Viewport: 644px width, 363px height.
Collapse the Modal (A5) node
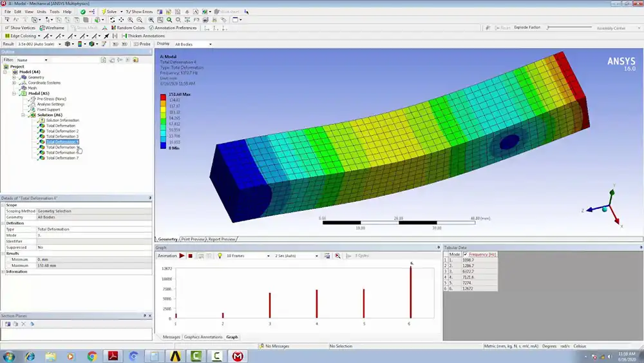tap(14, 93)
